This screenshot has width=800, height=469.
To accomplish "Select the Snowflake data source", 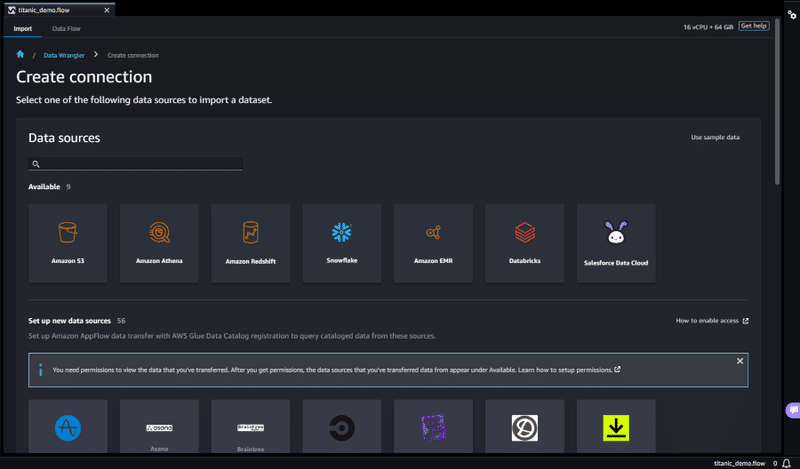I will (x=342, y=243).
